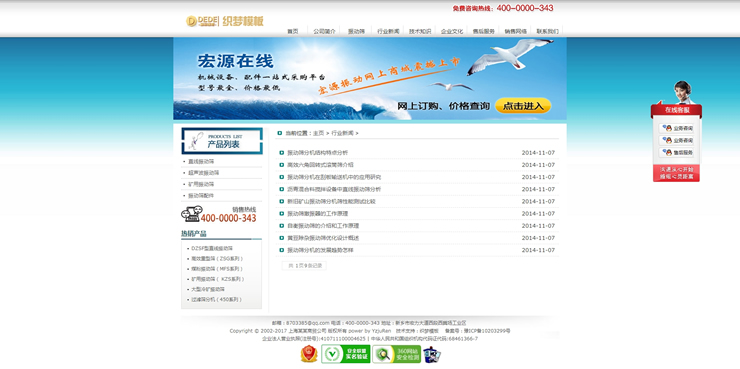
Task: Open the green 安全联盟 verification badge
Action: click(345, 354)
